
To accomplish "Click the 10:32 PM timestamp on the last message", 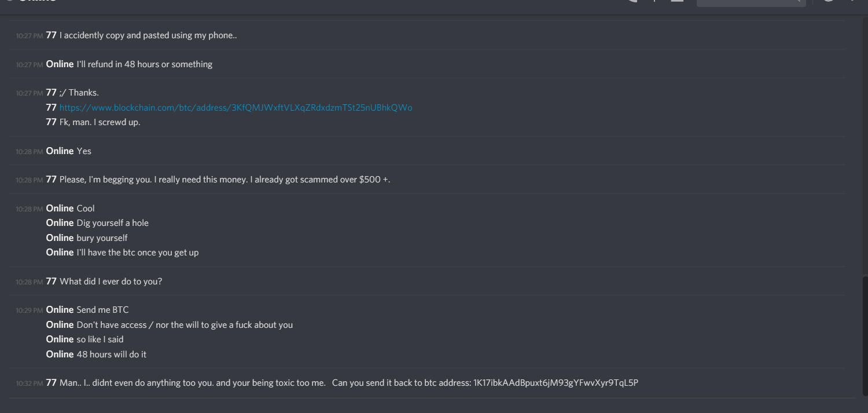I will click(30, 383).
